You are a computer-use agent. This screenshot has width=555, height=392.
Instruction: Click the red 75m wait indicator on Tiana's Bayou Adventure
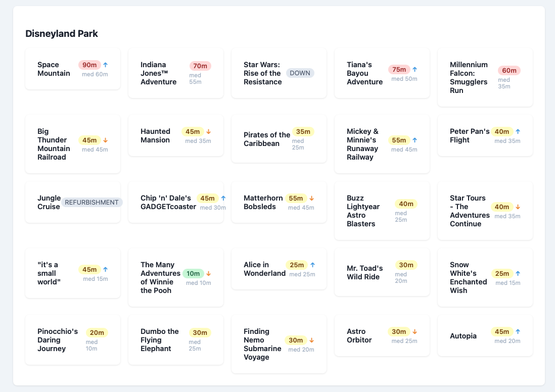pyautogui.click(x=399, y=69)
